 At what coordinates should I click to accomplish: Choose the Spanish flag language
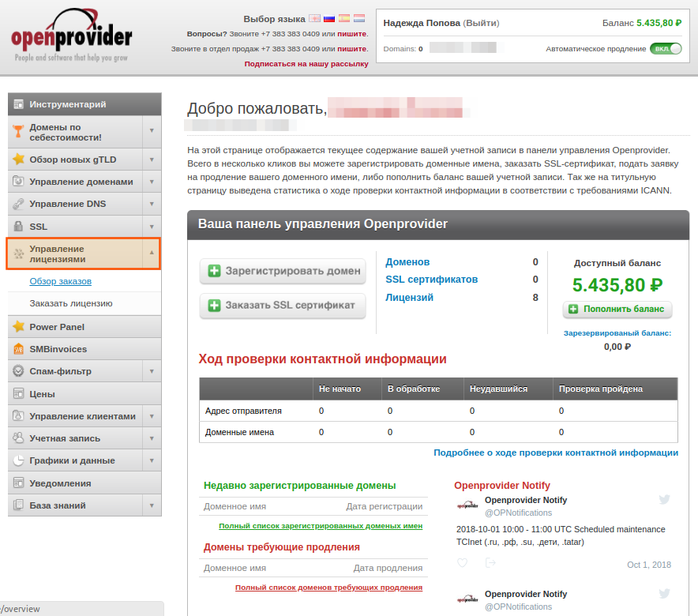(x=344, y=19)
